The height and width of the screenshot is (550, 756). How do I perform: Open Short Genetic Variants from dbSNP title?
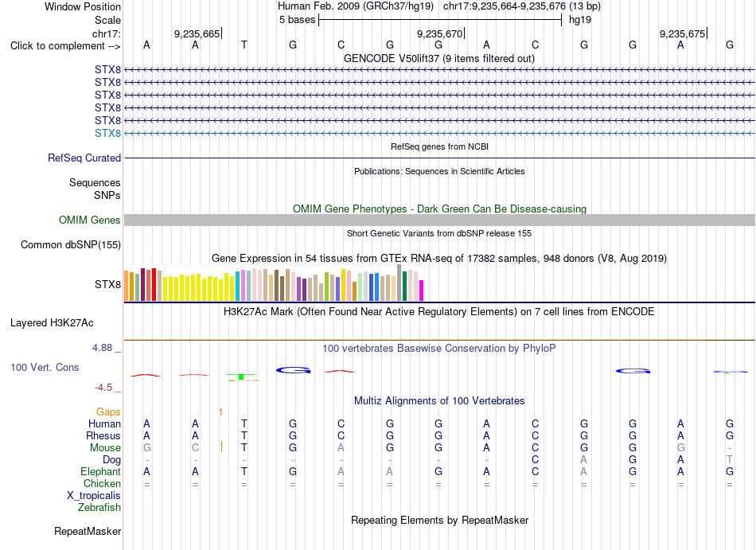(x=439, y=233)
